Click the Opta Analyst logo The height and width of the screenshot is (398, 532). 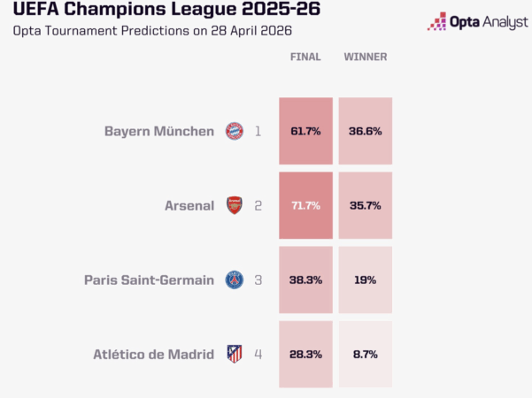pyautogui.click(x=474, y=21)
